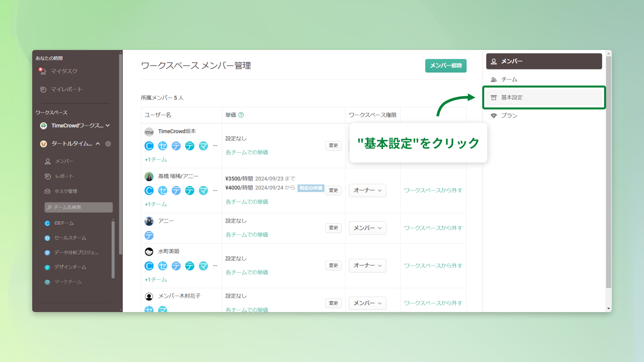Click the タスク管理 sidebar item
Screen dimensions: 644x362
point(66,191)
